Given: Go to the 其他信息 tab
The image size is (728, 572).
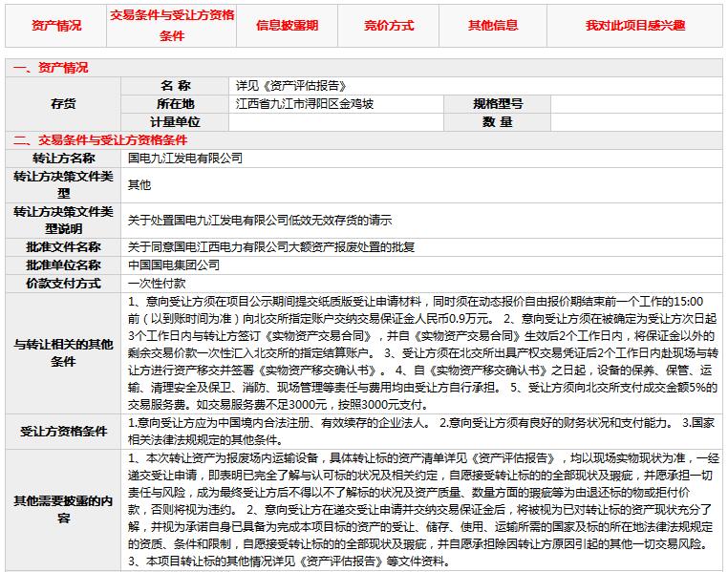Looking at the screenshot, I should [x=493, y=26].
